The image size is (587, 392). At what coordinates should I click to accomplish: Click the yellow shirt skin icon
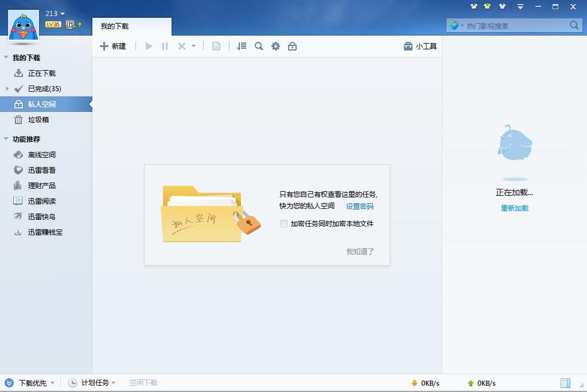pyautogui.click(x=474, y=6)
